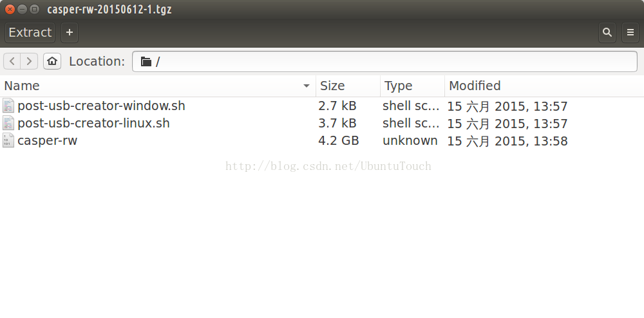The width and height of the screenshot is (644, 318).
Task: Go back with the left arrow
Action: point(12,61)
